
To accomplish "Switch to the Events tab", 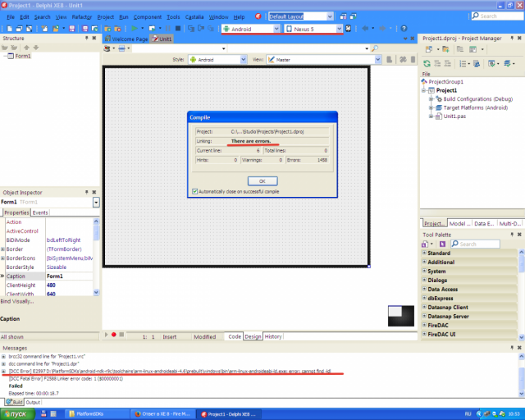I will pyautogui.click(x=40, y=212).
